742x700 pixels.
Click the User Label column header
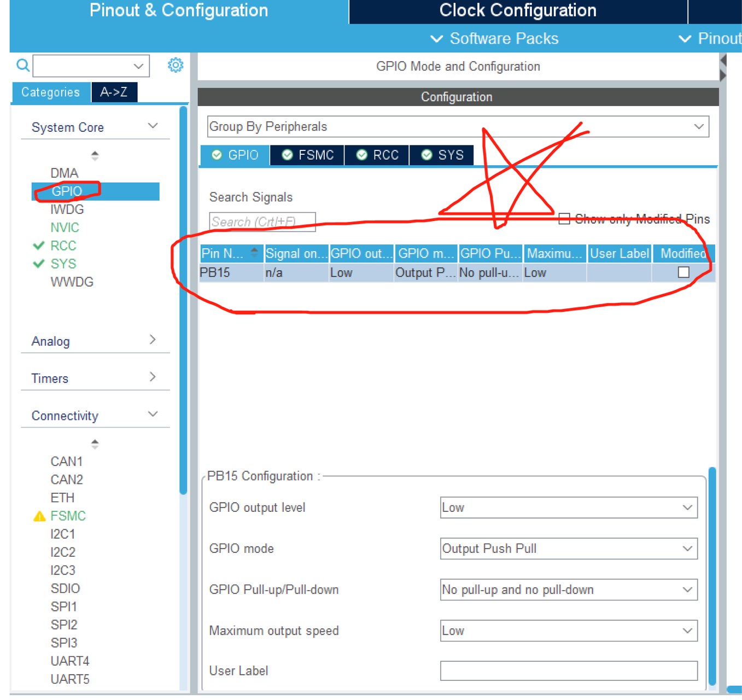click(620, 253)
